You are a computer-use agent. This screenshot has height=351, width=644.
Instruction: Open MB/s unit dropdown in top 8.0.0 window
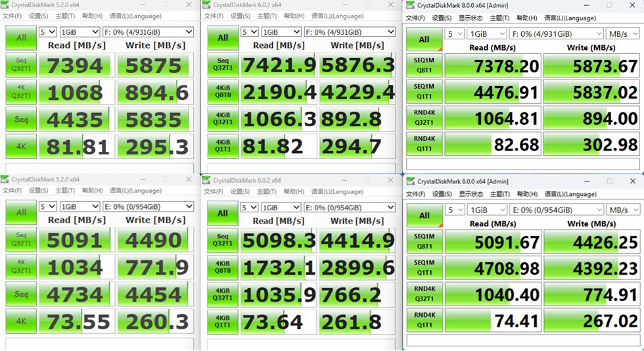pos(623,34)
